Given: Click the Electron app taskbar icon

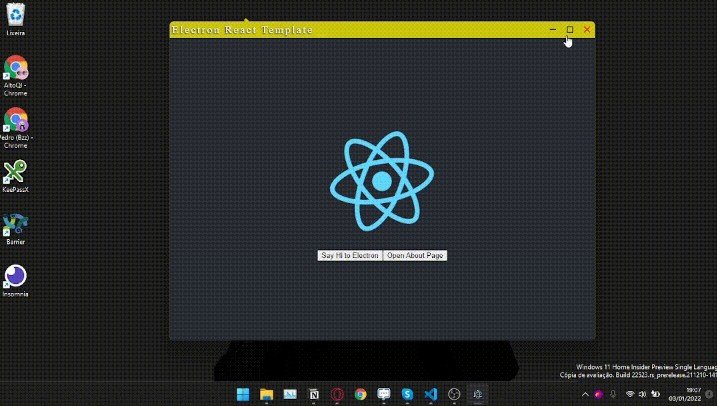Looking at the screenshot, I should pyautogui.click(x=478, y=394).
